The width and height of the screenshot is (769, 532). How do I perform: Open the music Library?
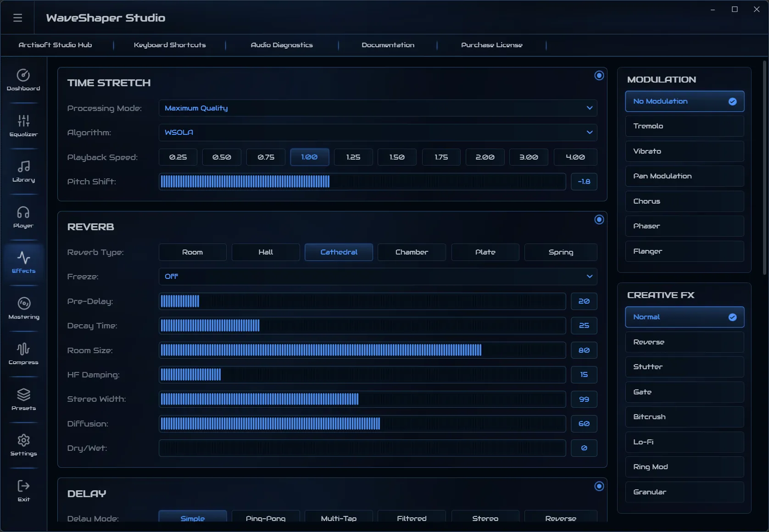pyautogui.click(x=23, y=171)
